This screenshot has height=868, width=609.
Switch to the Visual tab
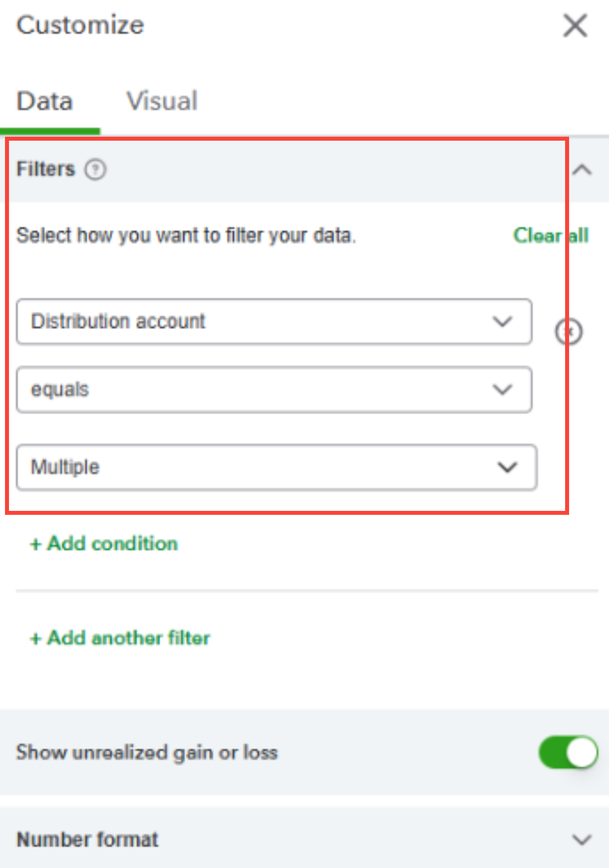162,101
